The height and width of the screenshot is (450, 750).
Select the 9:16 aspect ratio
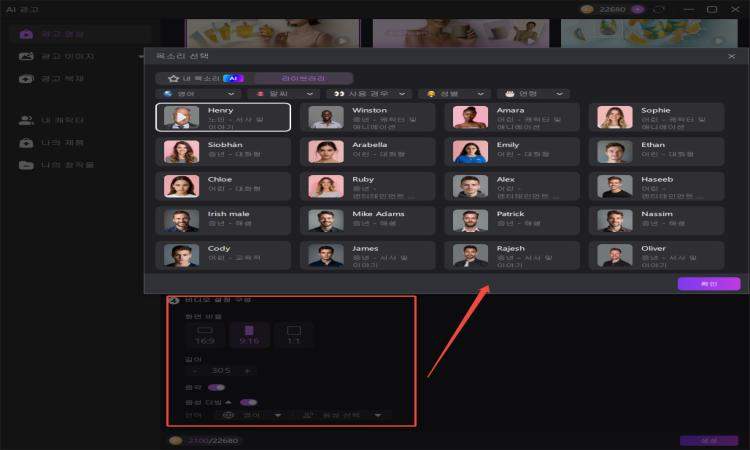249,335
